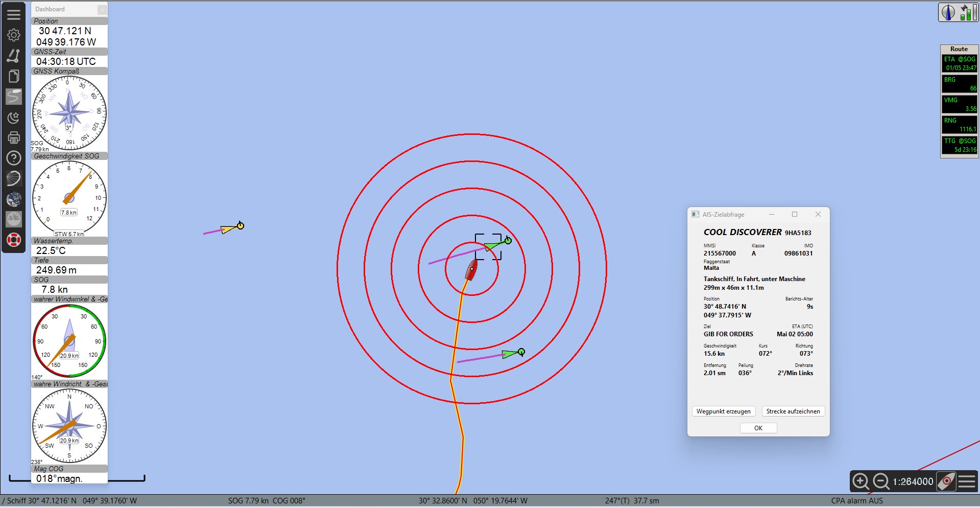980x508 pixels.
Task: Click AIS speed value 15.6 kn
Action: [x=714, y=354]
